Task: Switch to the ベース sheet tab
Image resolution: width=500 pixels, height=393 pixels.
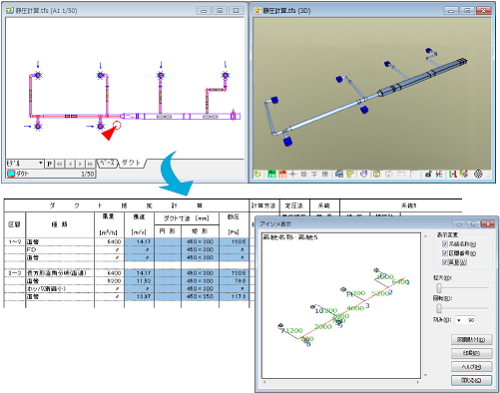Action: [x=107, y=163]
